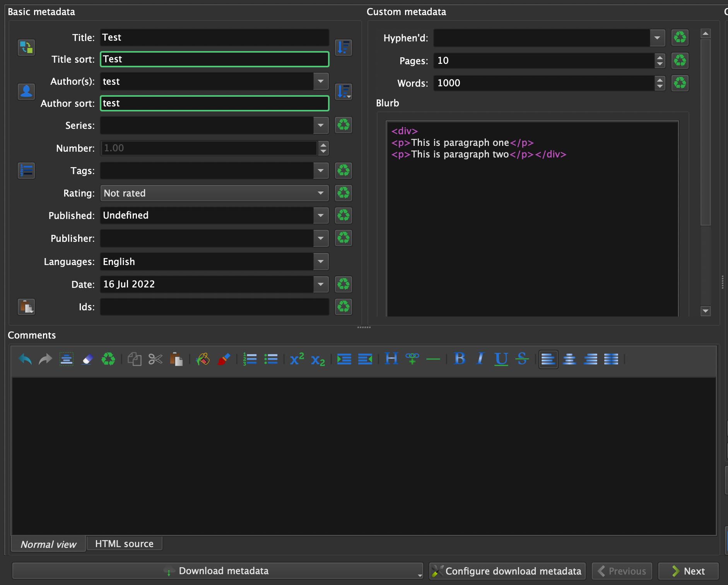Expand the Hyphen'd combo box
Screen dimensions: 728x585
click(657, 38)
